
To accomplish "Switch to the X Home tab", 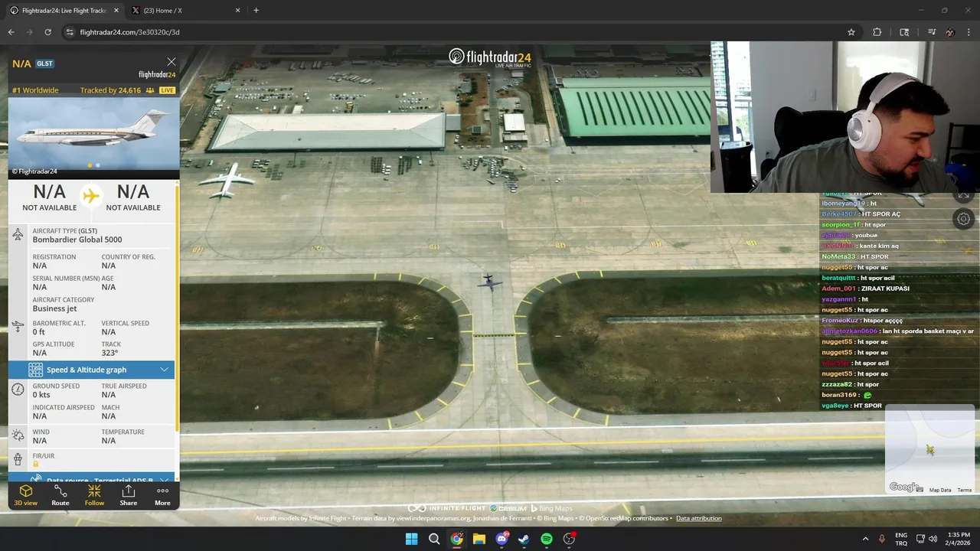I will pos(184,11).
